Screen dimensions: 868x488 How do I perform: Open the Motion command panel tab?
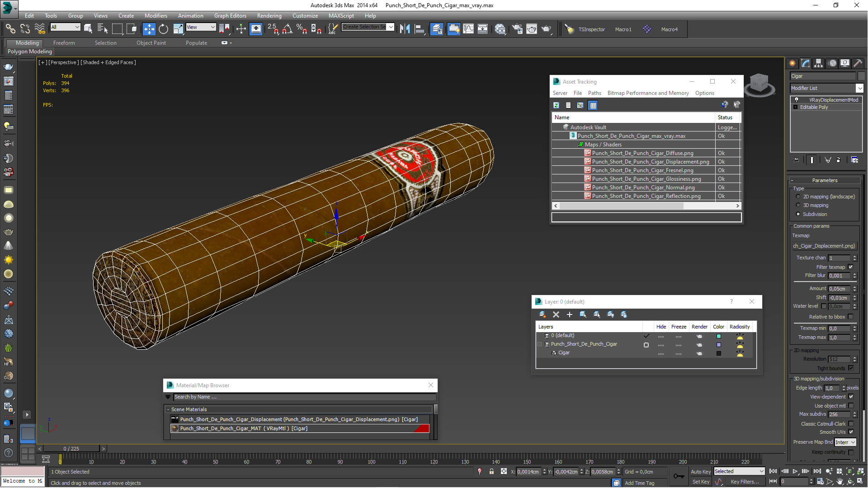point(832,63)
